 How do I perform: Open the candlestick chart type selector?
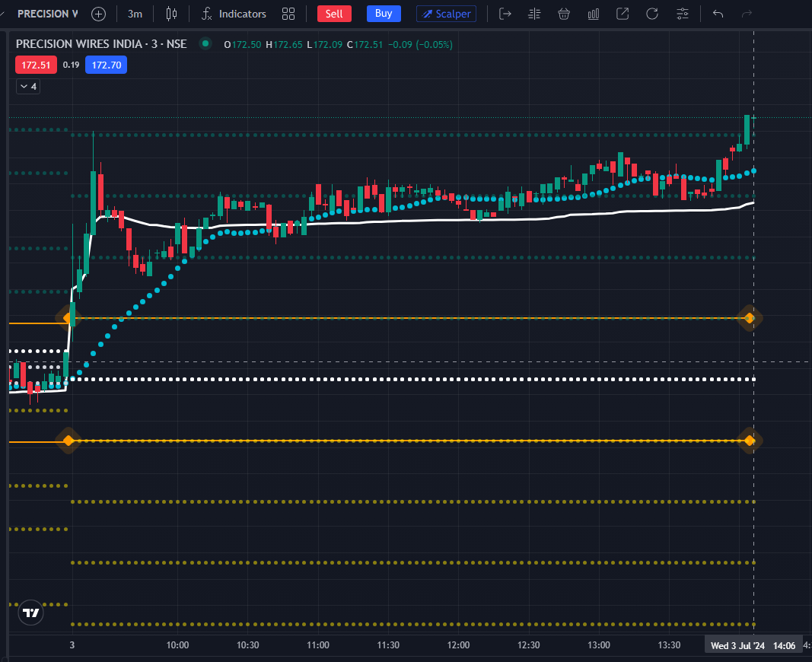171,14
